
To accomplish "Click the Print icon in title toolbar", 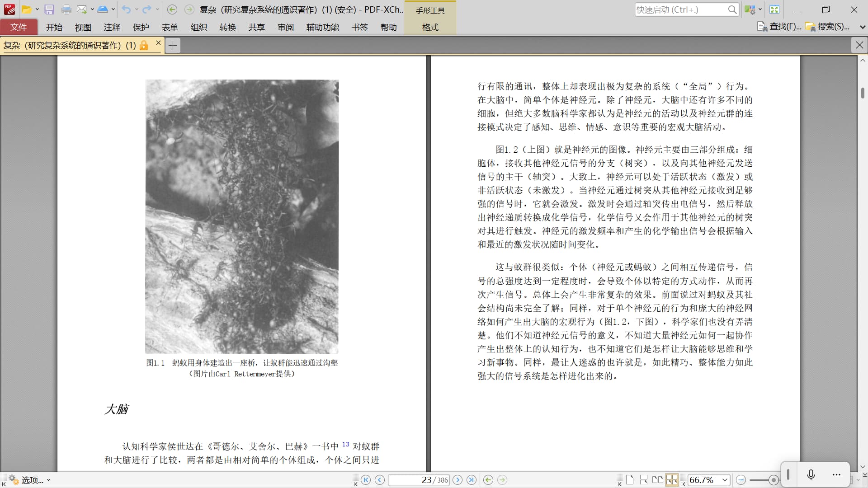I will [x=66, y=9].
